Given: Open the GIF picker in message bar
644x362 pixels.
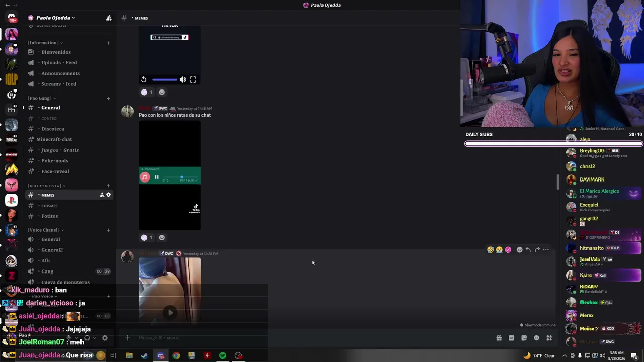Looking at the screenshot, I should click(511, 338).
